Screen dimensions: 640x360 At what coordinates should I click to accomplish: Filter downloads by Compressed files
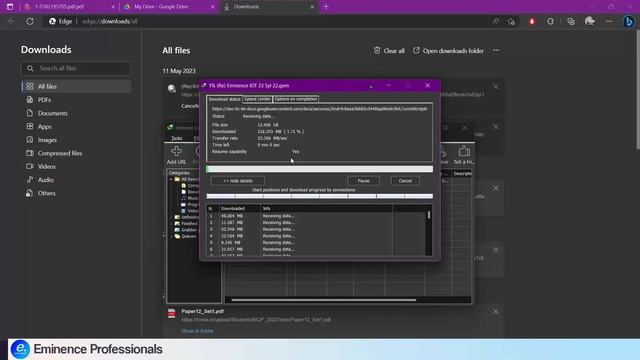(x=76, y=153)
